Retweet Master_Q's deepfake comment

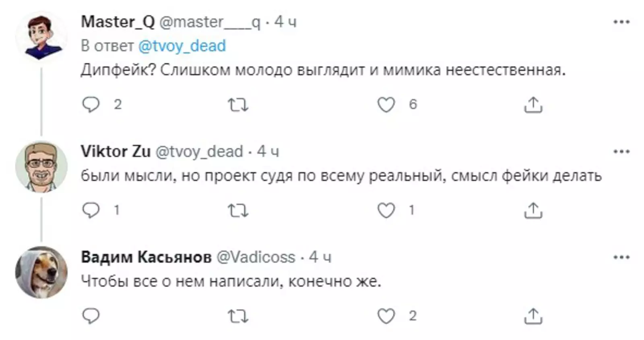point(238,105)
